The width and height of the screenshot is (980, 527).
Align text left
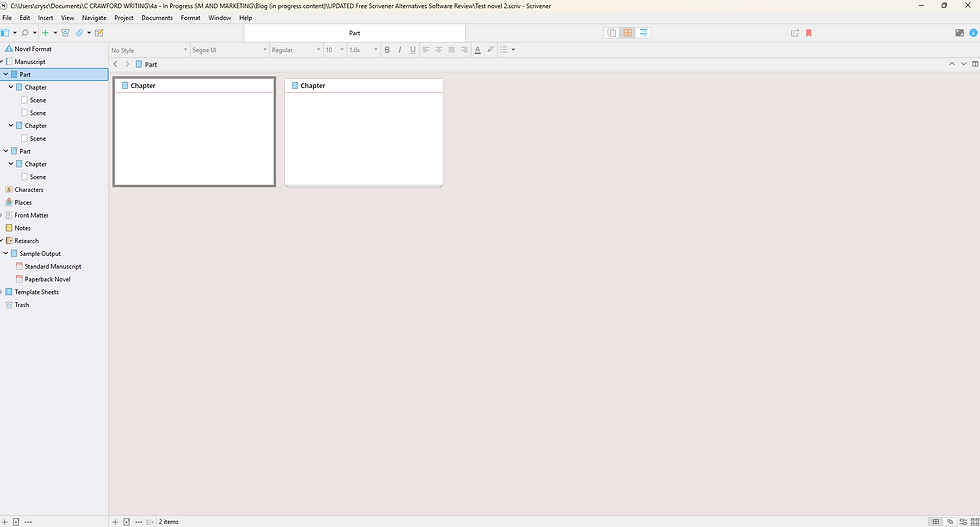[x=426, y=49]
